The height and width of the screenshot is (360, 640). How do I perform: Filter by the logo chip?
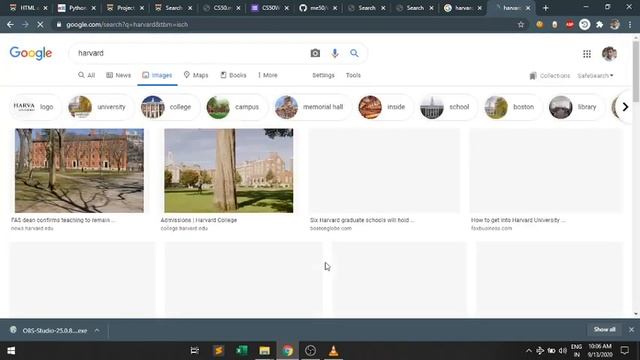(x=35, y=107)
